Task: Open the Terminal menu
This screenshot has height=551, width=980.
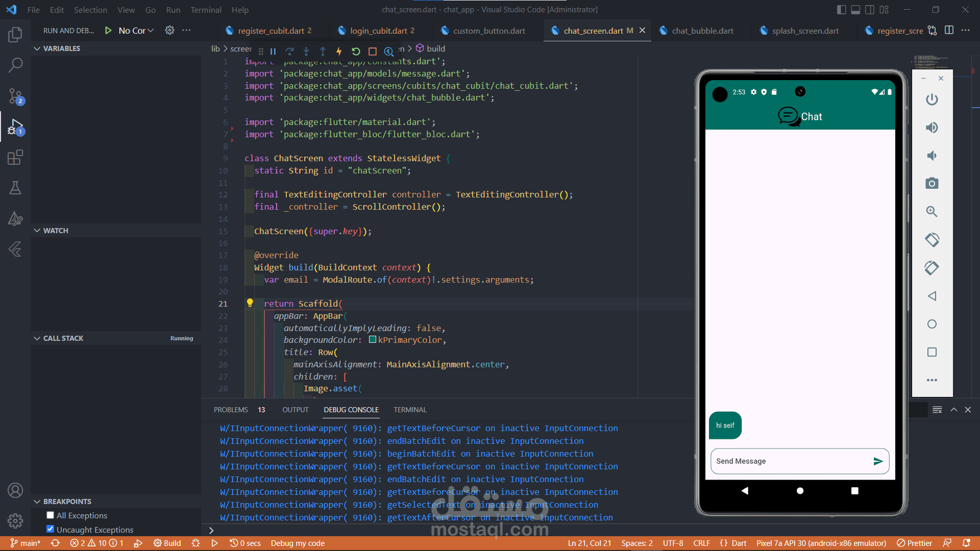Action: (206, 10)
